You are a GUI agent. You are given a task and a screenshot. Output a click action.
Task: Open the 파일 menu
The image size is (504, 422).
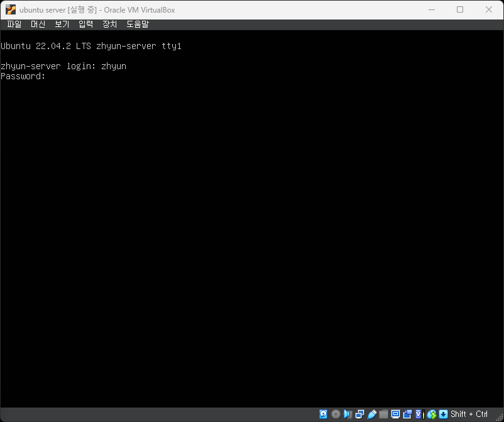14,25
